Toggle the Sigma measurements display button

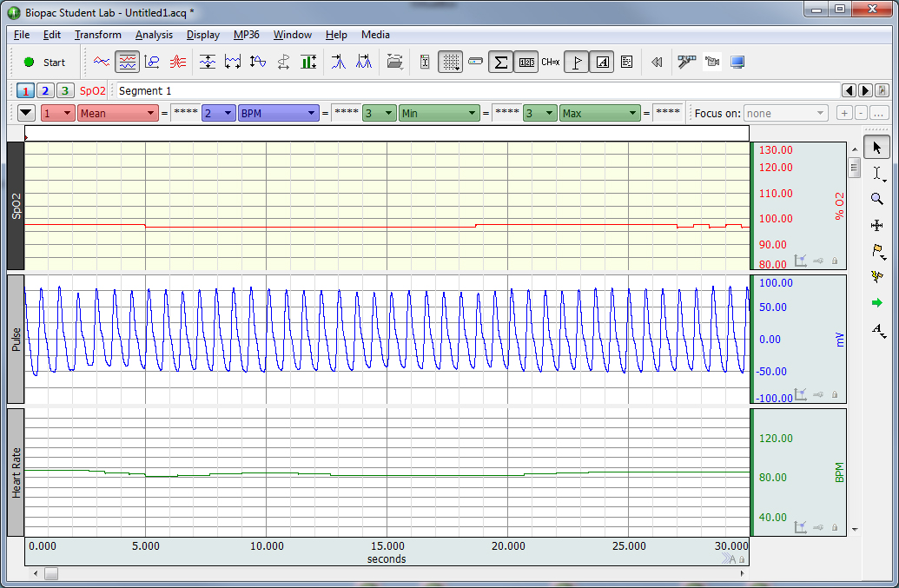coord(500,63)
